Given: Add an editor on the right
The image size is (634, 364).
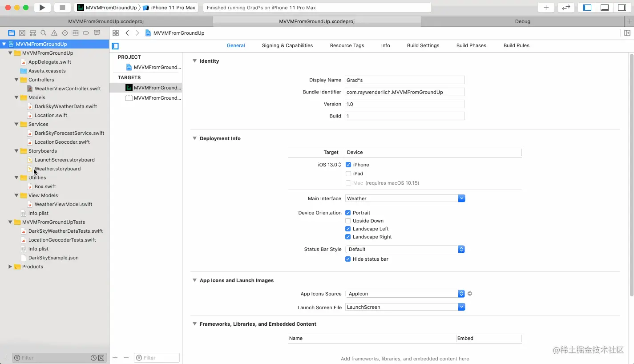Looking at the screenshot, I should [x=627, y=33].
